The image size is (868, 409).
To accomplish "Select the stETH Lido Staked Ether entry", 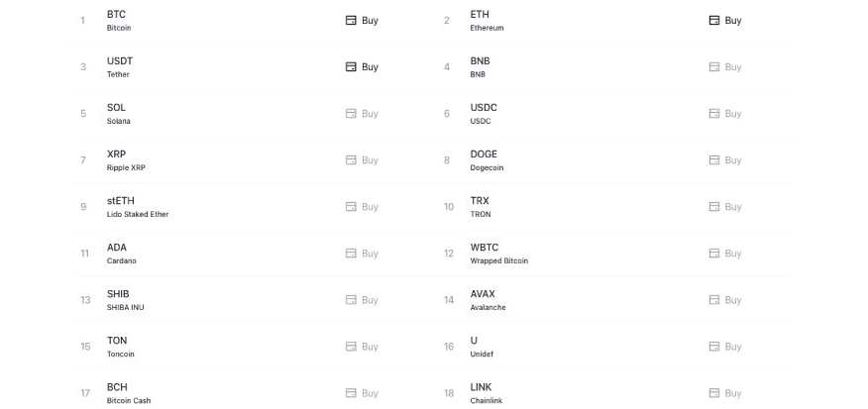I will point(137,206).
